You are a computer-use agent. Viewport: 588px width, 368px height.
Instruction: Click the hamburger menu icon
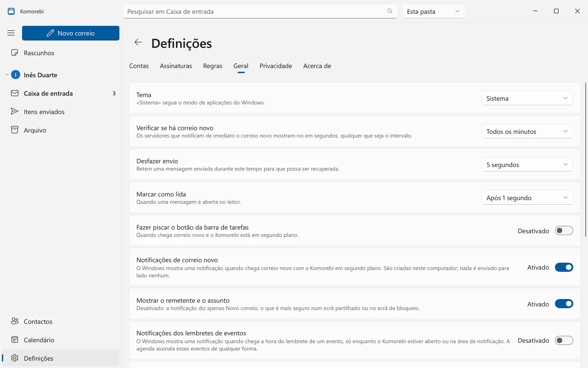pyautogui.click(x=11, y=33)
